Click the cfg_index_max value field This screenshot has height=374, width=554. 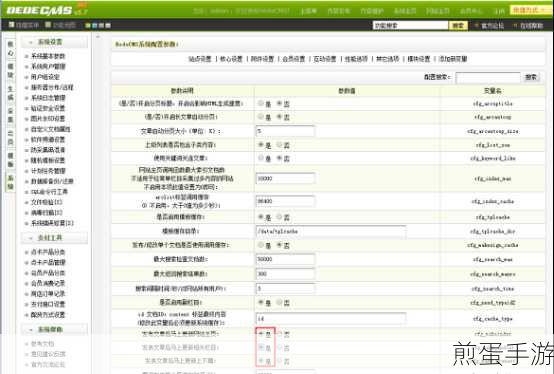tap(285, 178)
